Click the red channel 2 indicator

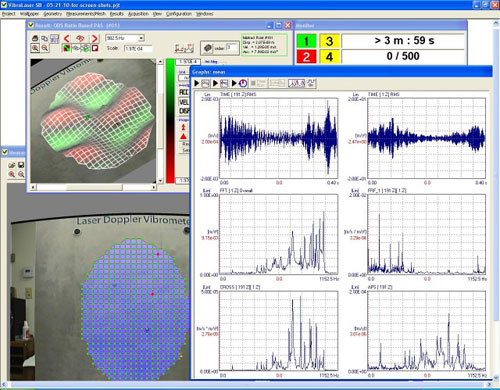pyautogui.click(x=306, y=57)
